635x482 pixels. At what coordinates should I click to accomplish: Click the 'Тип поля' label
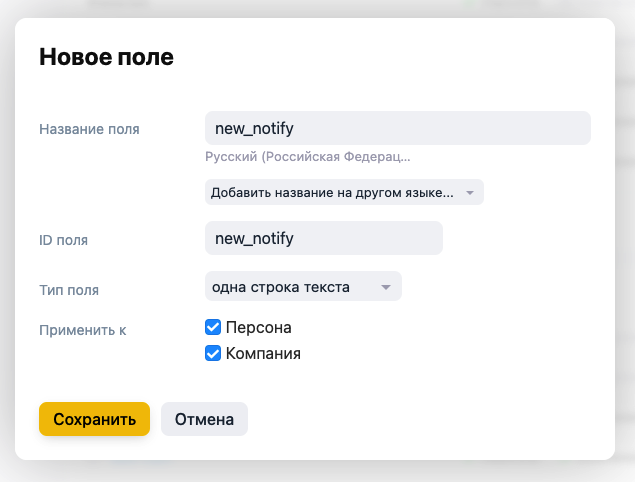[69, 290]
